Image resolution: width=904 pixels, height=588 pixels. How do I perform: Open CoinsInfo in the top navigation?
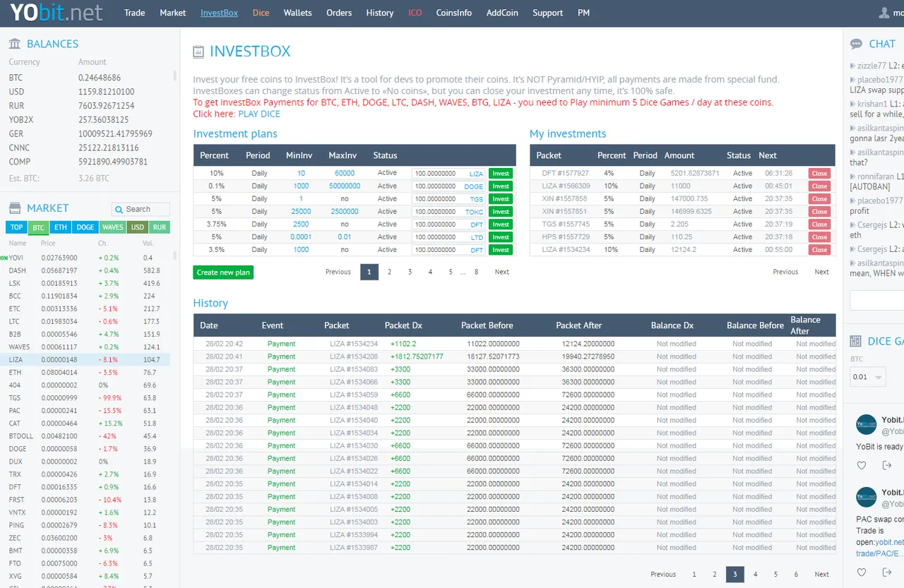454,13
